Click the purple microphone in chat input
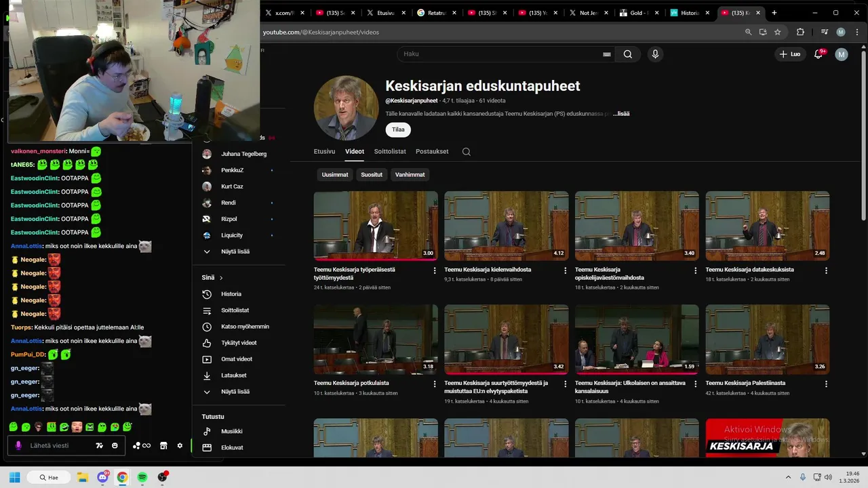The height and width of the screenshot is (488, 868). click(18, 445)
